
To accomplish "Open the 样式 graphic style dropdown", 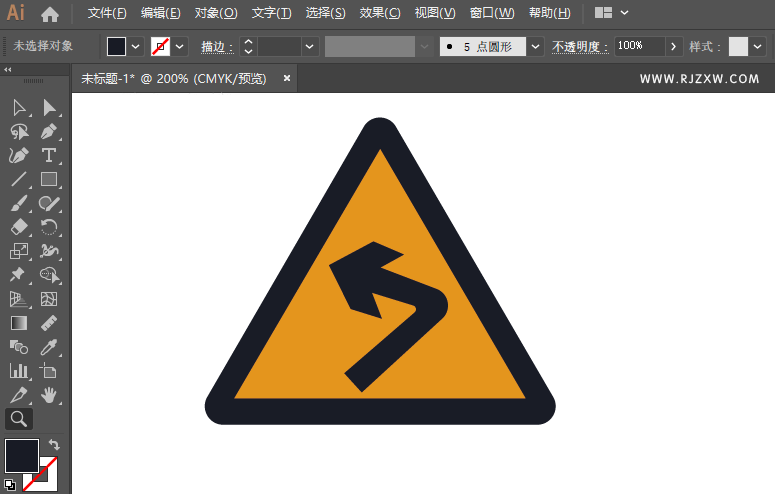I will coord(757,47).
